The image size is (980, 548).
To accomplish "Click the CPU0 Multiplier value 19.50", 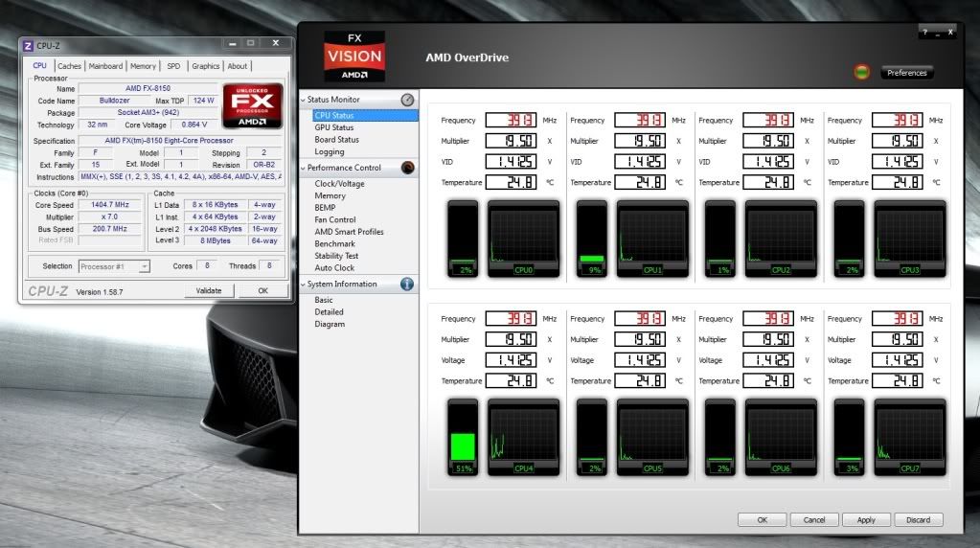I will click(511, 141).
